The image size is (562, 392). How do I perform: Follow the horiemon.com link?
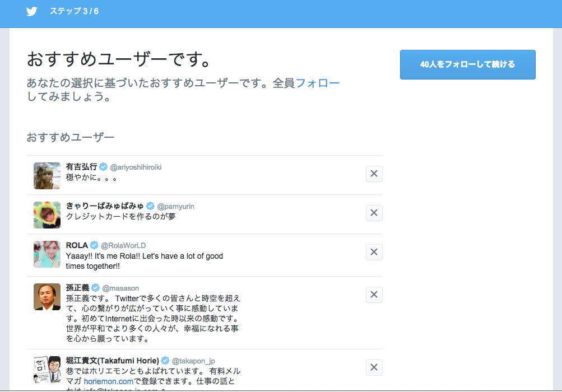click(108, 381)
